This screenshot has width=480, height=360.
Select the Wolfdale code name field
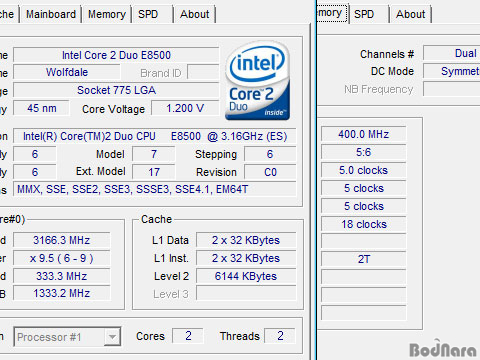pos(67,72)
